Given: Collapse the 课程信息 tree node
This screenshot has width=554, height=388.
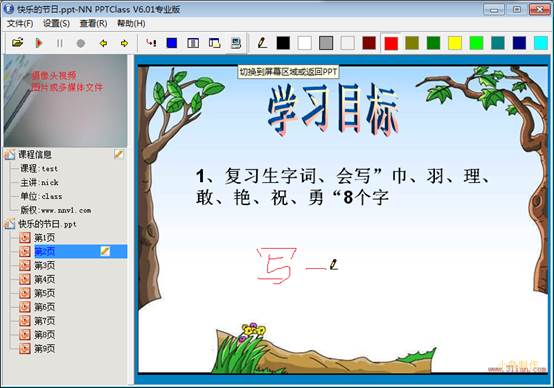Looking at the screenshot, I should point(10,154).
